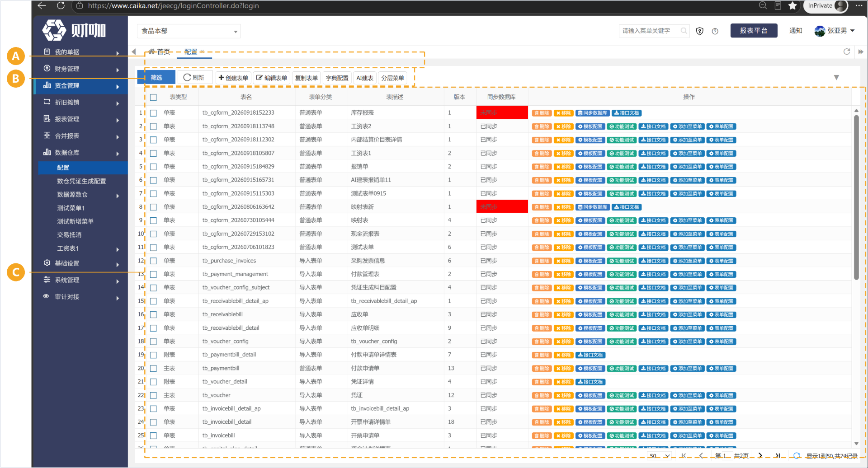Click the tab bar refresh icon at far right
This screenshot has height=468, width=868.
tap(847, 51)
